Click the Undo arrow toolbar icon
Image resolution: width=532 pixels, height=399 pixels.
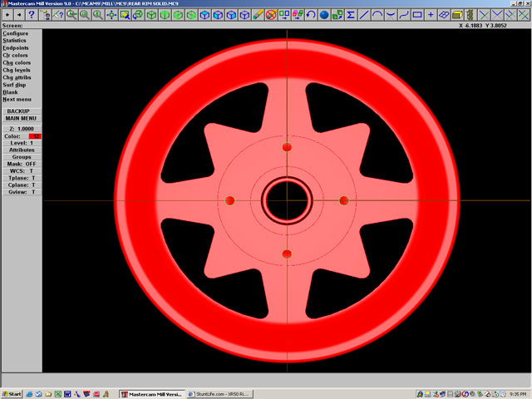[311, 15]
